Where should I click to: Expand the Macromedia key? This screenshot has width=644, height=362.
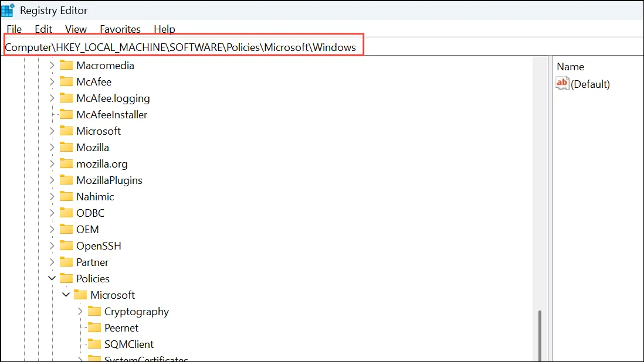click(52, 65)
